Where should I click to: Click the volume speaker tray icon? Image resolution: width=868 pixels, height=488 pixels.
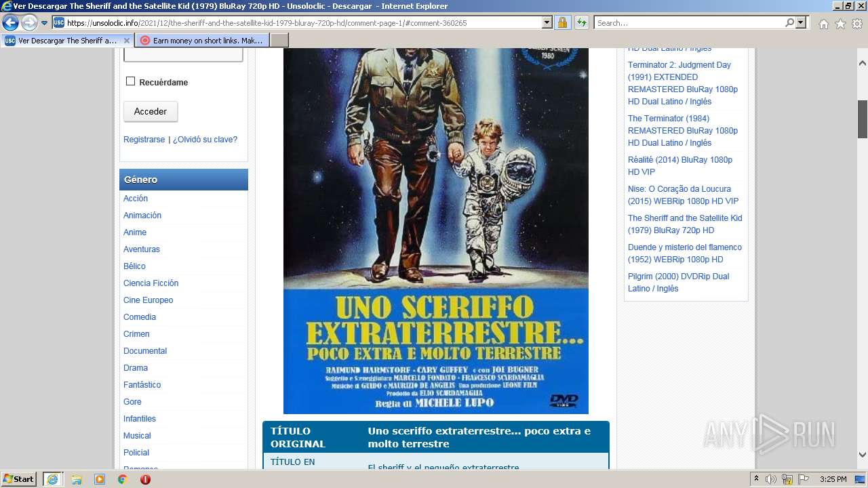[x=771, y=479]
